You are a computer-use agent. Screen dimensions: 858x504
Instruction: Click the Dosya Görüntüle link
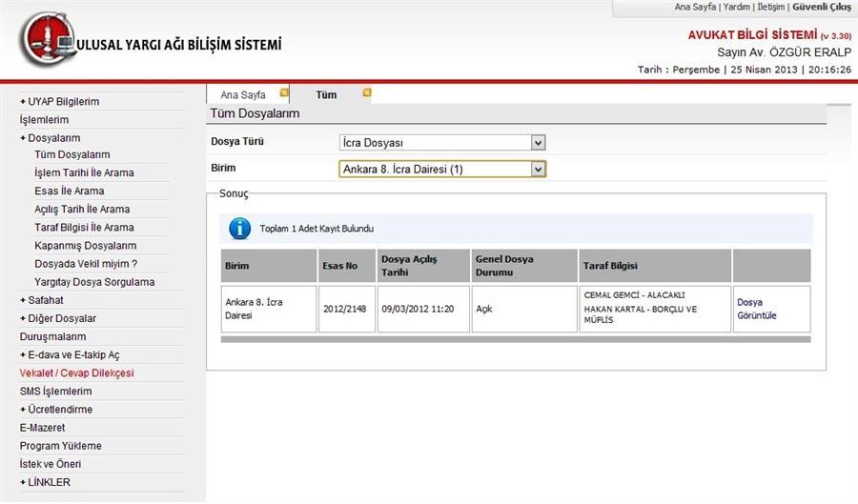pyautogui.click(x=757, y=309)
